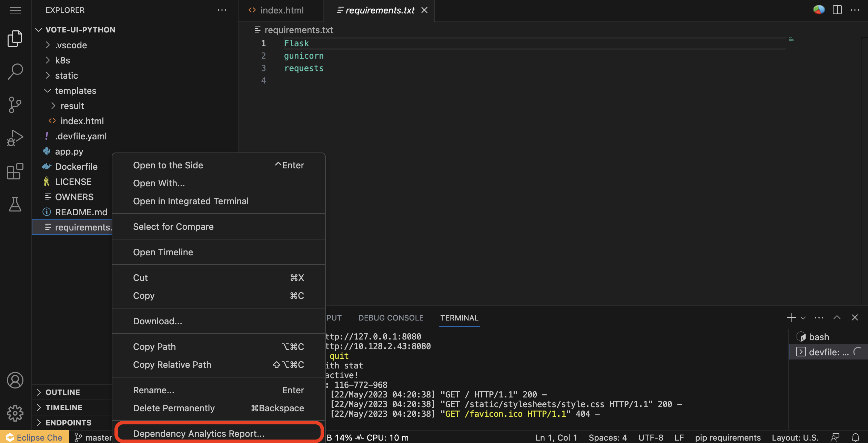Open the Manage gear icon
868x443 pixels.
pos(15,413)
